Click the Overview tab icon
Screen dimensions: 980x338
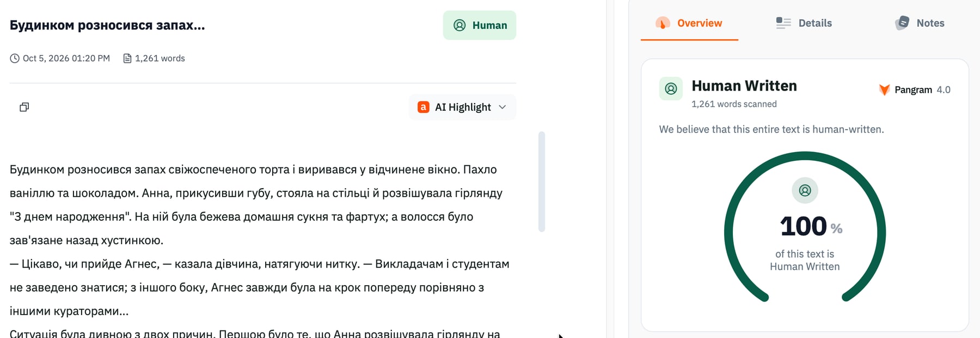click(663, 23)
